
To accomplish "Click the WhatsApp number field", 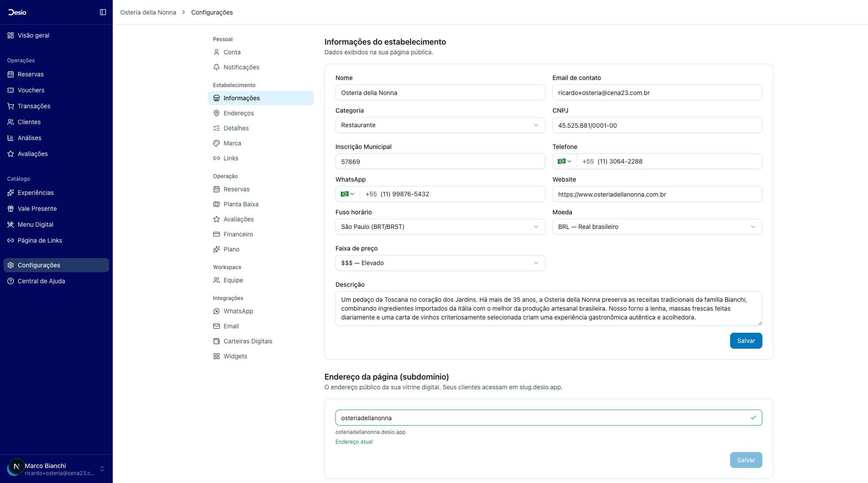I will click(452, 194).
